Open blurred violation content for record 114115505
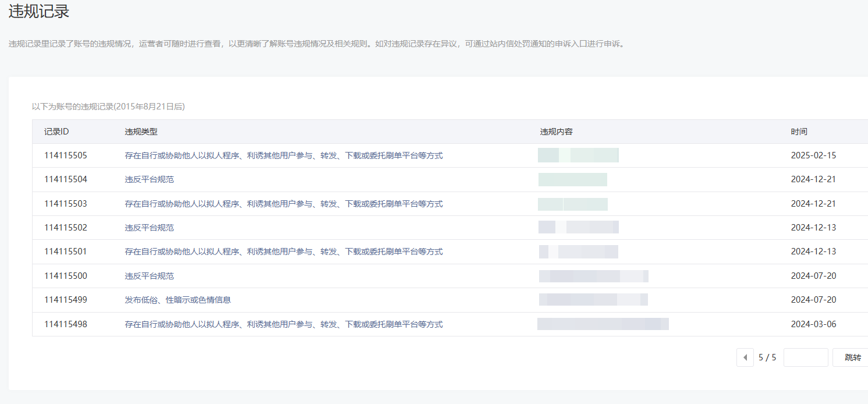868x404 pixels. 578,155
